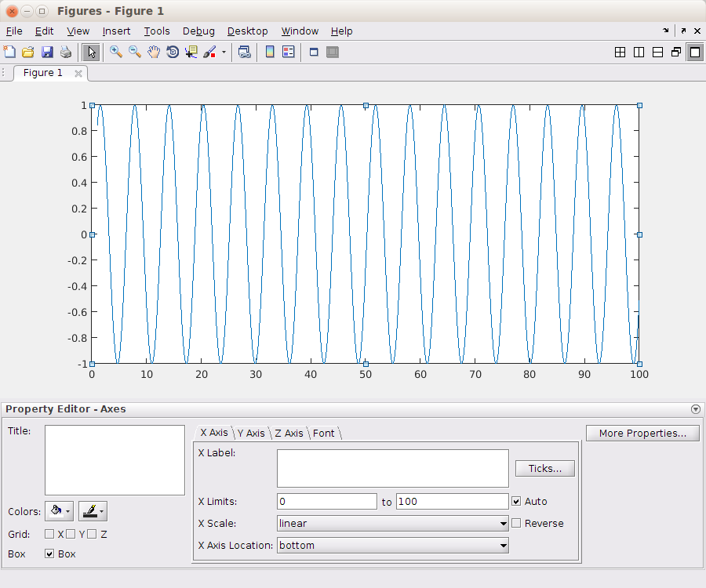Open the X Scale dropdown
This screenshot has height=588, width=706.
click(503, 523)
